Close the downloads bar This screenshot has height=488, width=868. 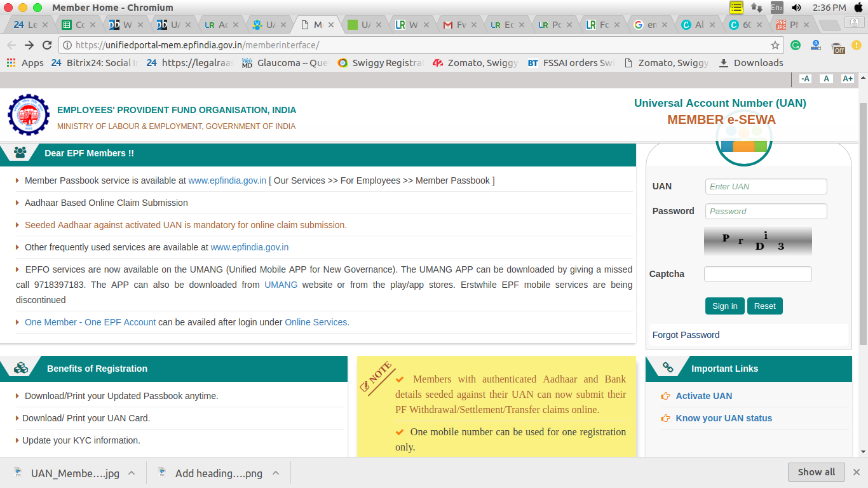[857, 472]
